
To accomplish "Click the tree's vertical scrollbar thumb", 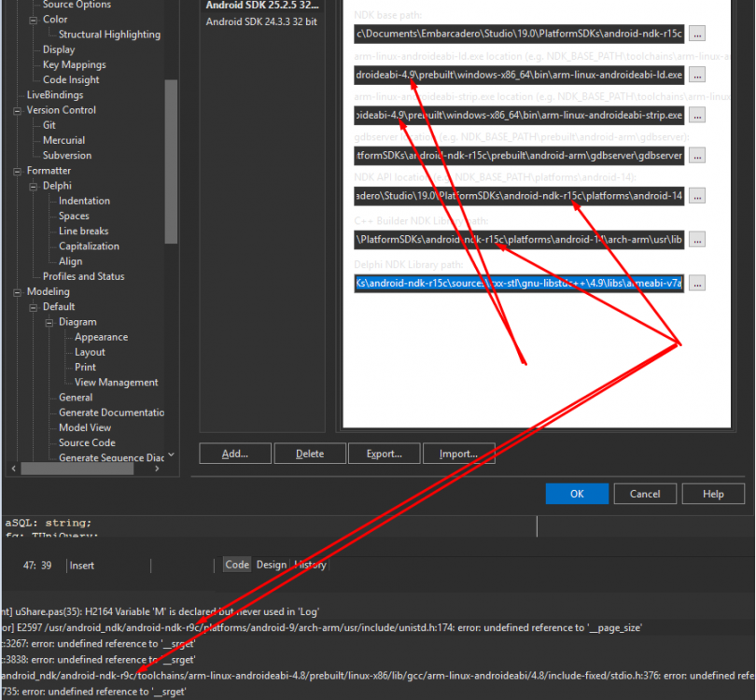I will [171, 161].
